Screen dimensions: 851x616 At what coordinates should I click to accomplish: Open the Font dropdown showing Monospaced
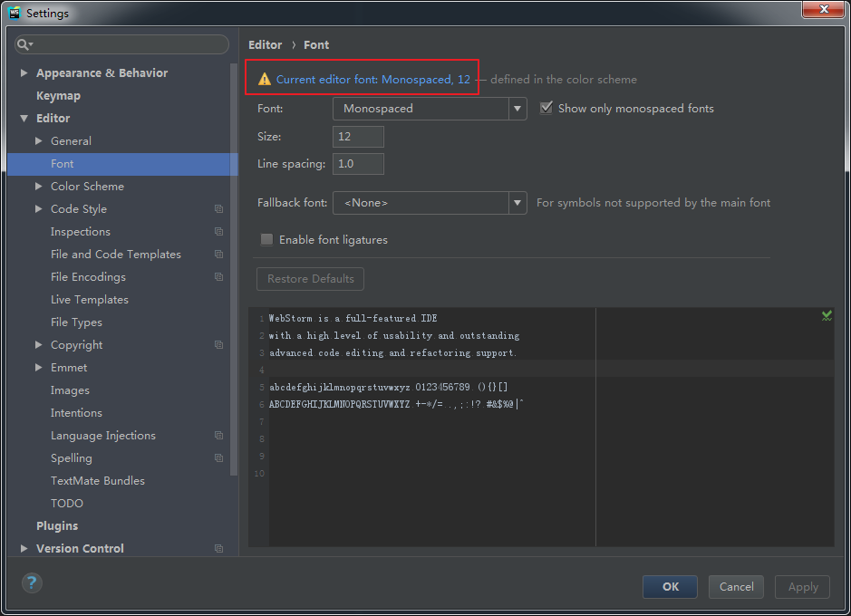517,108
